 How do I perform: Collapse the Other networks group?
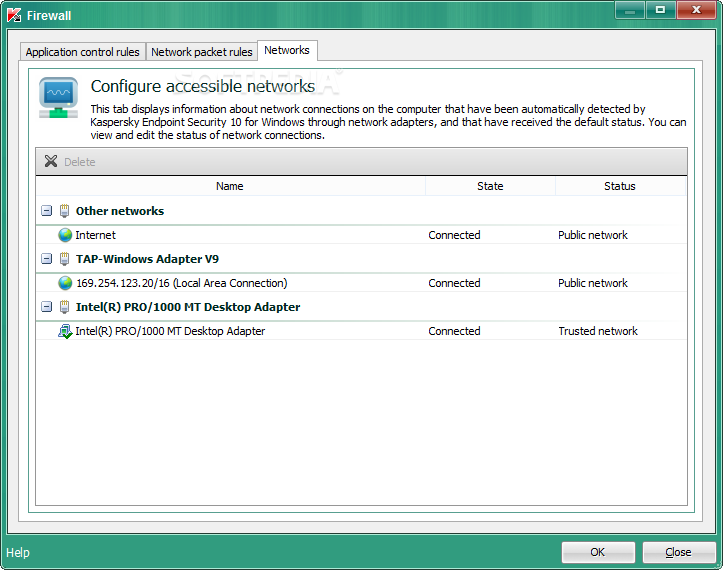[47, 211]
